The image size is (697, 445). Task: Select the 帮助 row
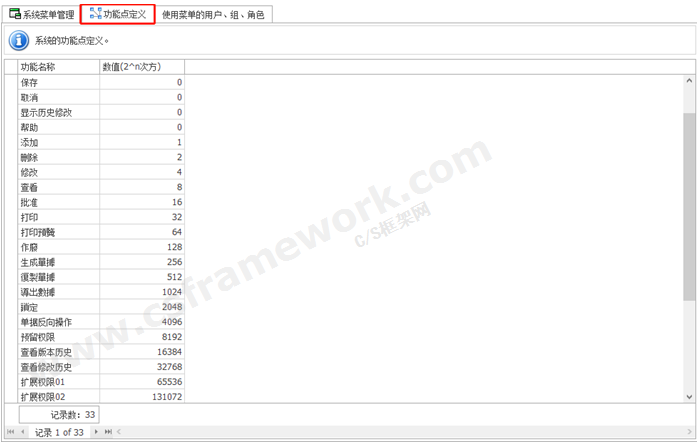pos(101,128)
